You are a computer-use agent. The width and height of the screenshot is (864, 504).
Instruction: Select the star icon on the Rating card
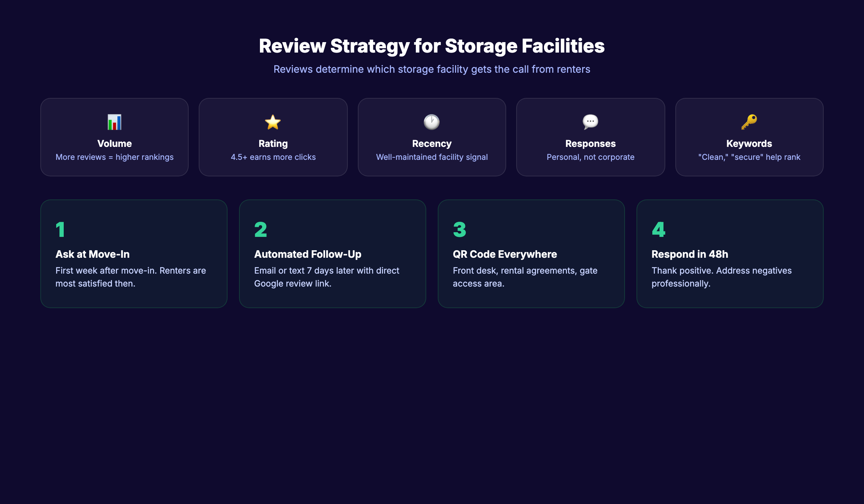tap(273, 122)
